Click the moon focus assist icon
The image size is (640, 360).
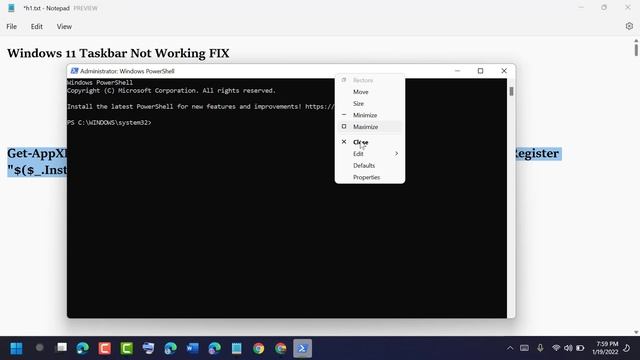pos(627,348)
